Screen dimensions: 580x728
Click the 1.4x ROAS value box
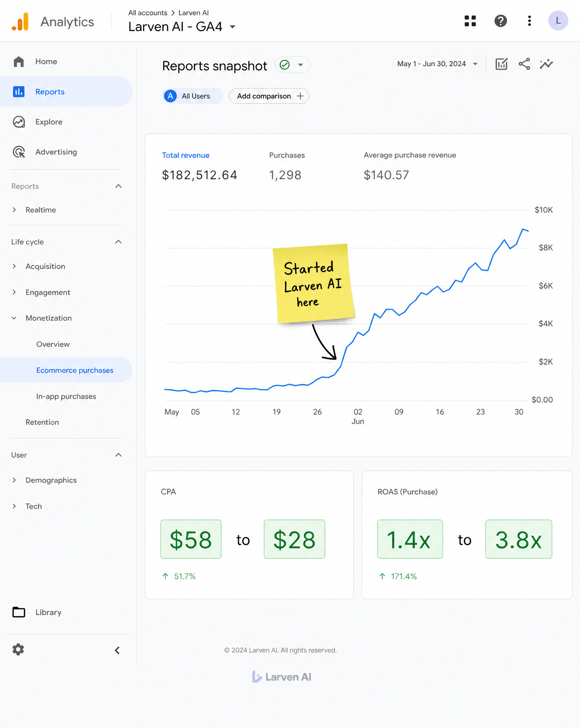click(410, 539)
